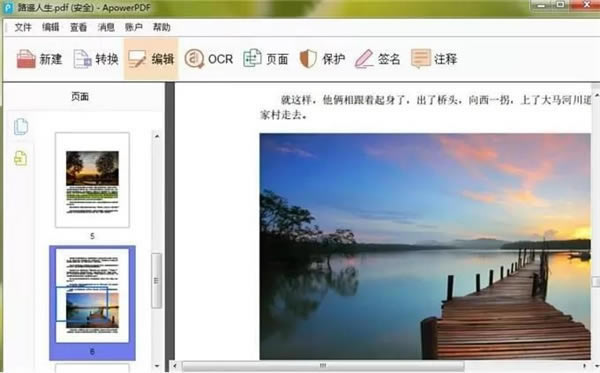This screenshot has height=373, width=600.
Task: Click the page number 5 label under thumbnail
Action: click(x=92, y=236)
